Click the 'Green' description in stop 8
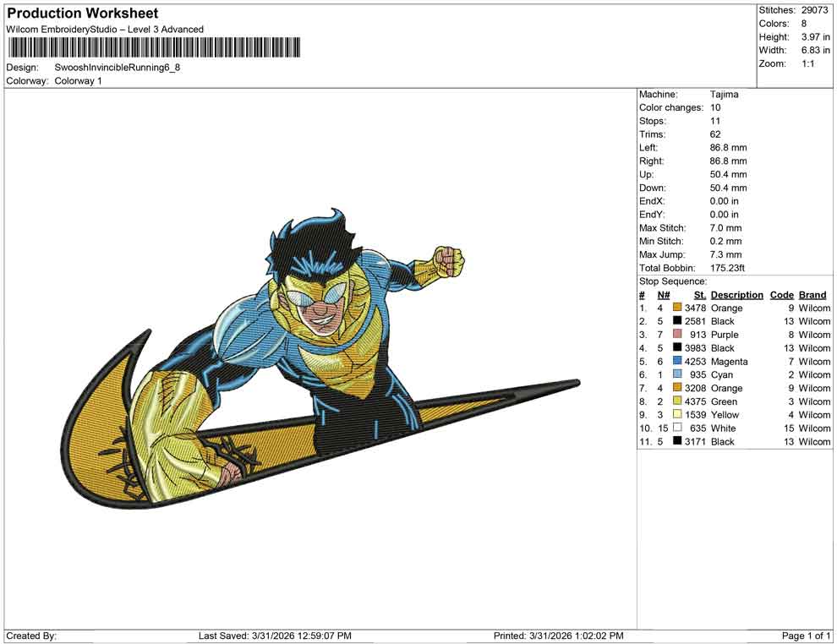 point(725,401)
